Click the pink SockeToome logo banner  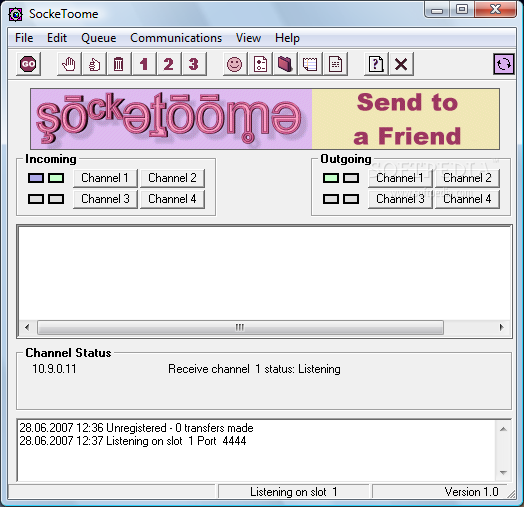coord(171,119)
